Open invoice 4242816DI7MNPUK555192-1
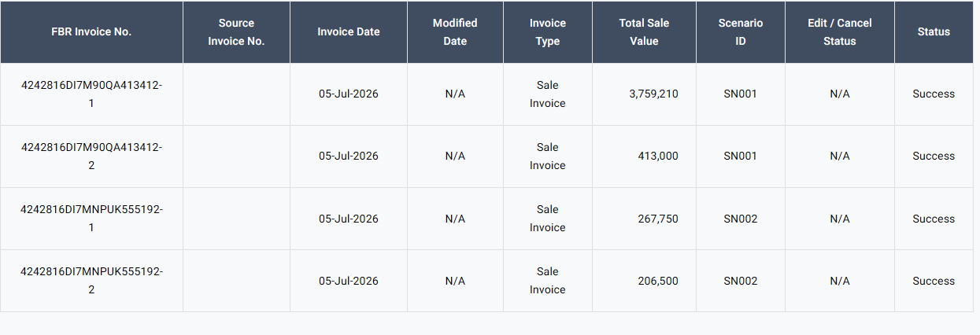Screen dimensions: 980x335 pyautogui.click(x=91, y=219)
